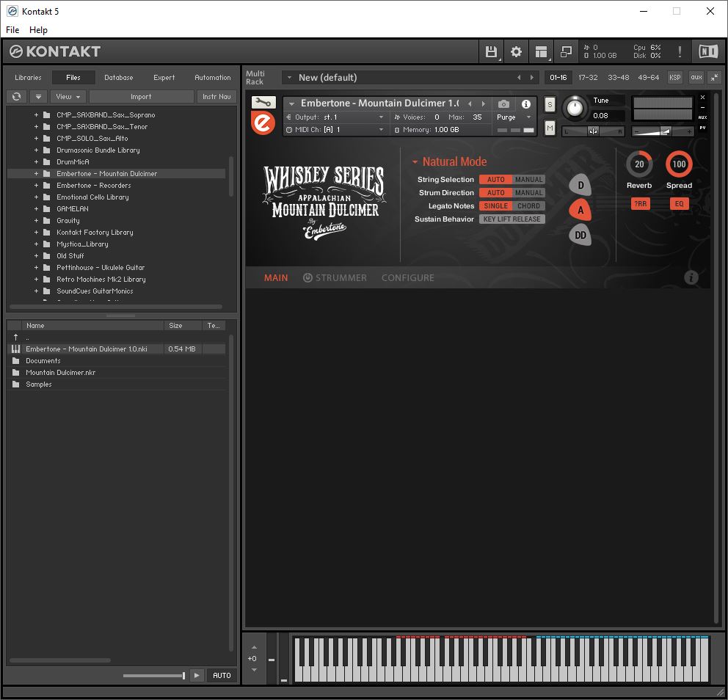
Task: Switch to the Expert tab
Action: click(164, 78)
